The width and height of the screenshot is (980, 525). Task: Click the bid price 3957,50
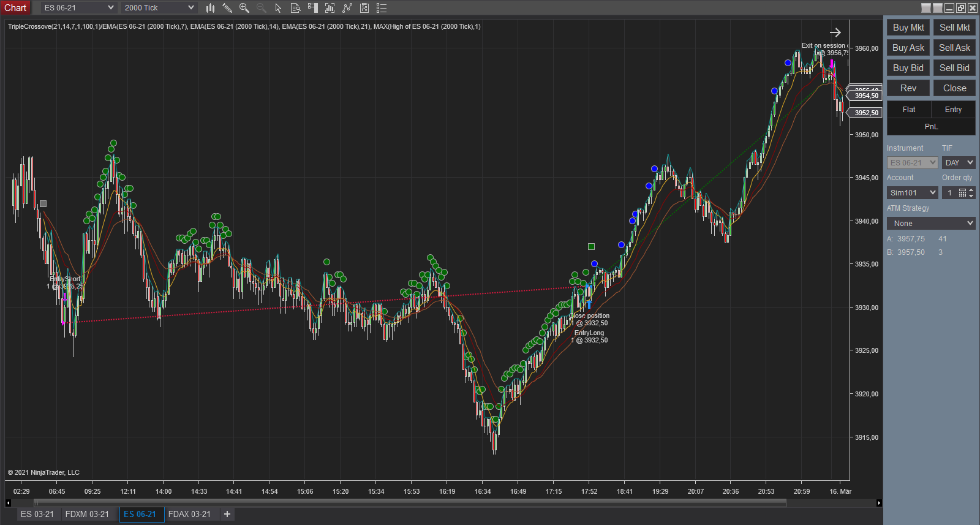911,252
